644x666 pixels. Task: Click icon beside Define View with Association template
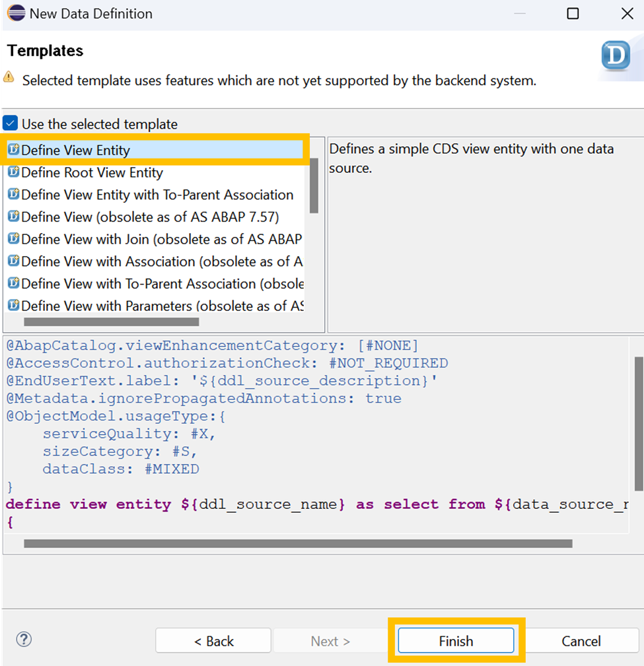click(x=14, y=261)
